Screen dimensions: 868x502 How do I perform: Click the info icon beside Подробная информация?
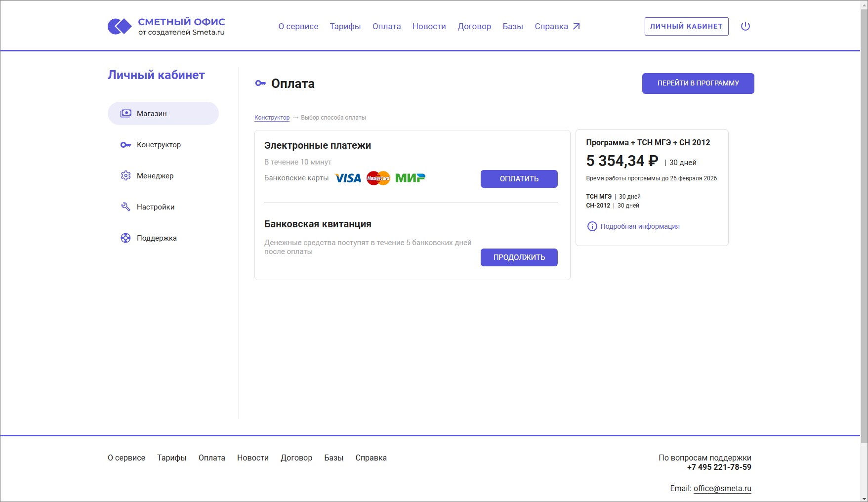(x=592, y=226)
